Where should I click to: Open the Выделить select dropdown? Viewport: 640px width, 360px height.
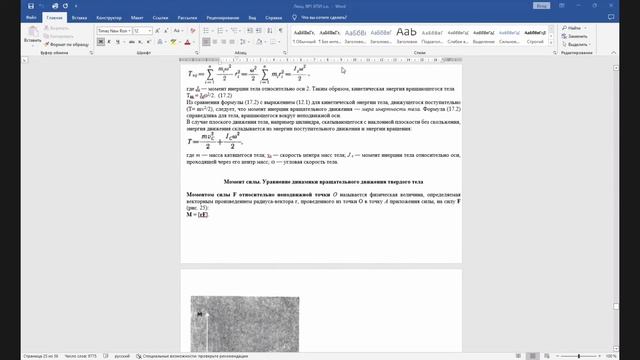tap(576, 44)
